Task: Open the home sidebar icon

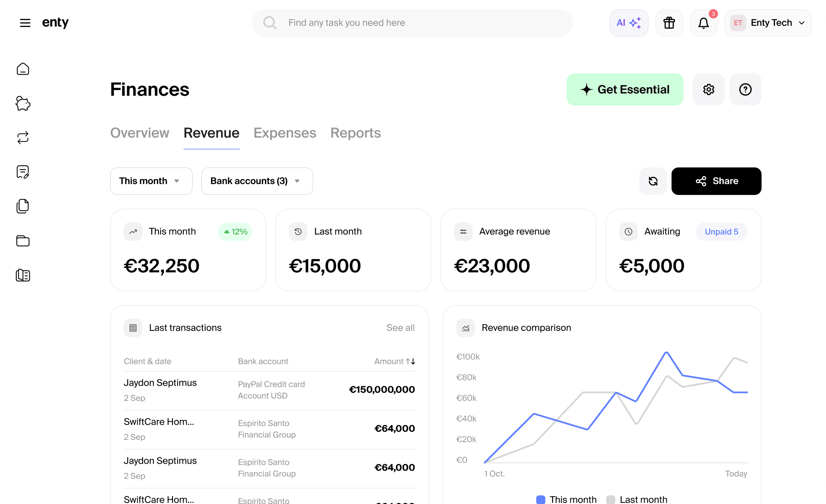Action: click(23, 69)
